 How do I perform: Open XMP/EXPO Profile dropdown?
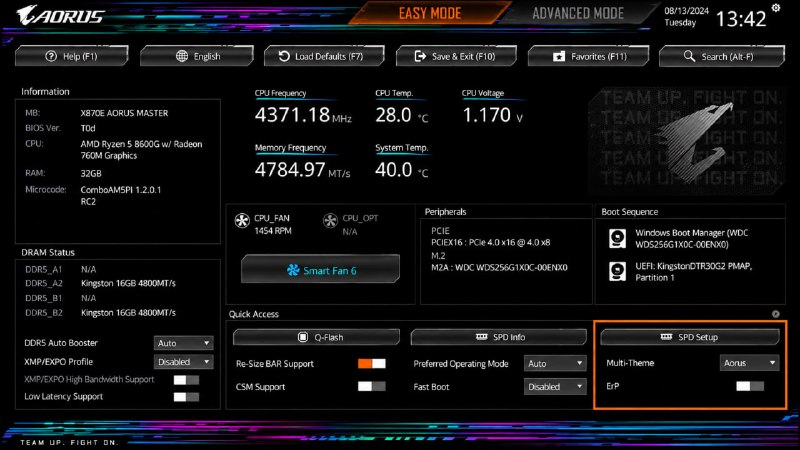tap(183, 362)
